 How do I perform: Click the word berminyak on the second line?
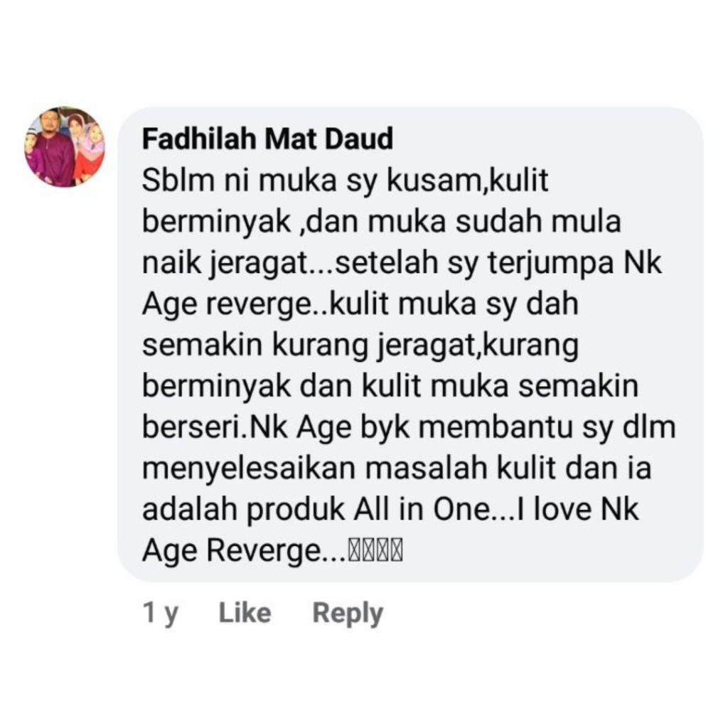coord(216,222)
